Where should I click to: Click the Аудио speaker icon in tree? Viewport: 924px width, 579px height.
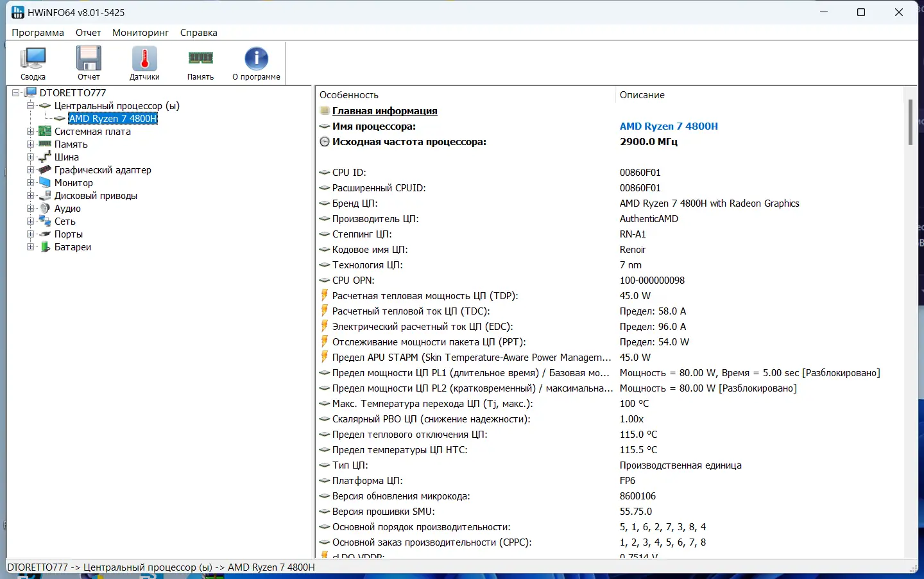(x=45, y=208)
